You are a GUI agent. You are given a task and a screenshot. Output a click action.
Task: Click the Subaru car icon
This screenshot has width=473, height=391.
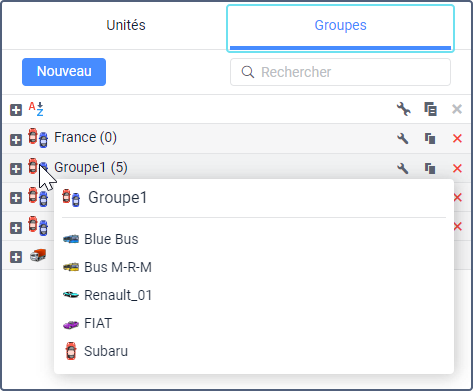[71, 351]
